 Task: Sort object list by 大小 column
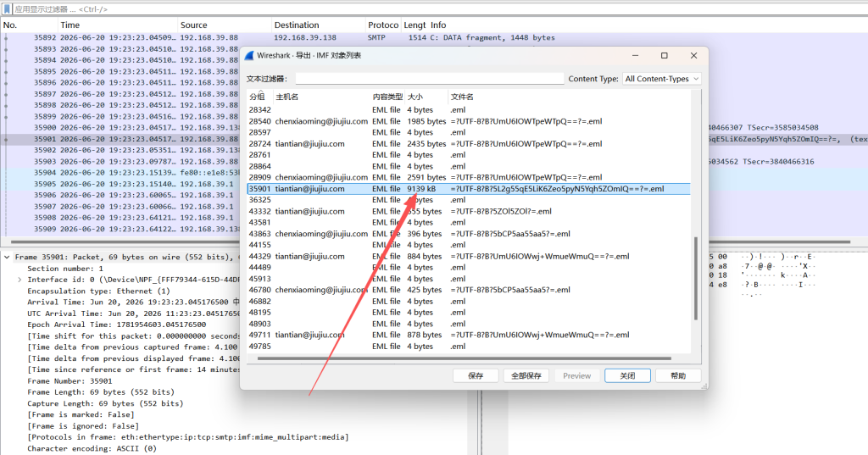426,97
